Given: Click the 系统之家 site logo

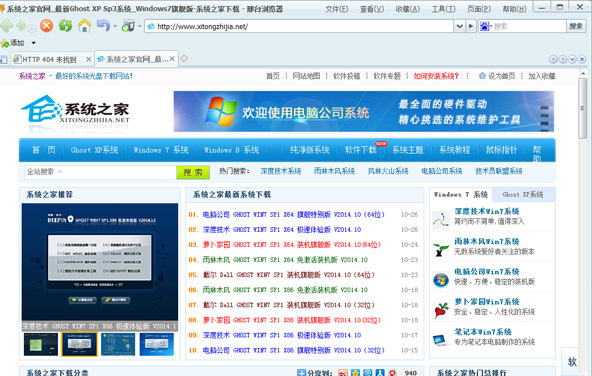Looking at the screenshot, I should tap(76, 110).
